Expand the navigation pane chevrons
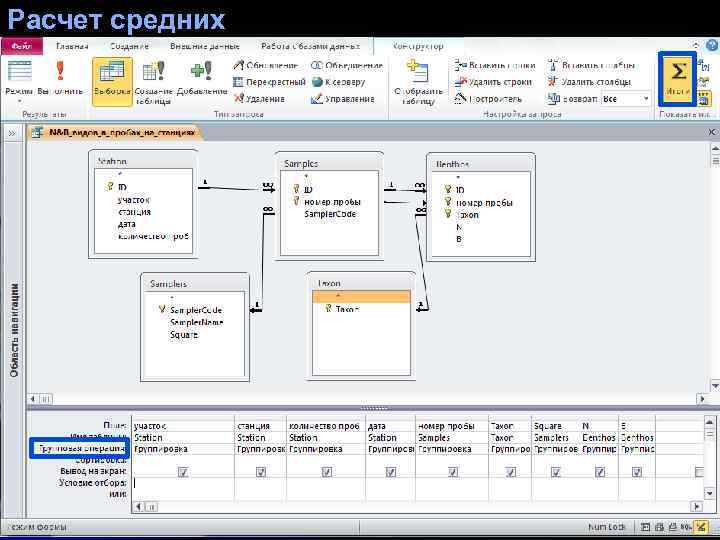 click(x=12, y=133)
